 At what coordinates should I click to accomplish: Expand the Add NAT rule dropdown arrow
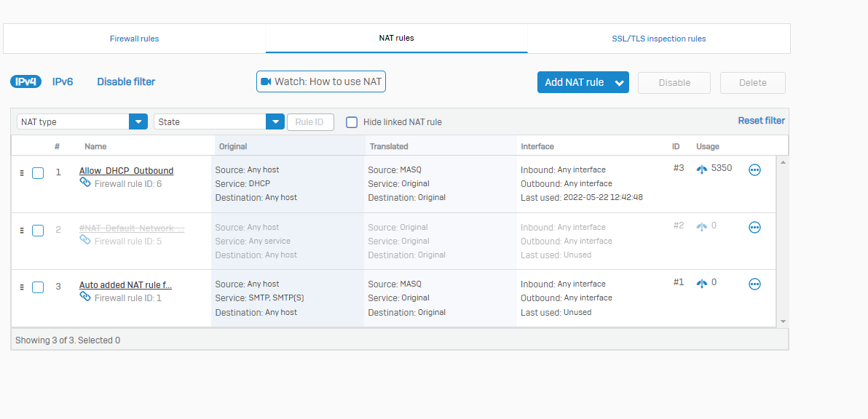point(619,83)
